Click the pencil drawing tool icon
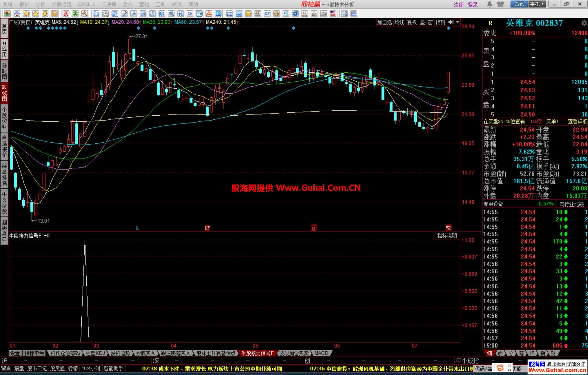The image size is (588, 375). click(124, 14)
